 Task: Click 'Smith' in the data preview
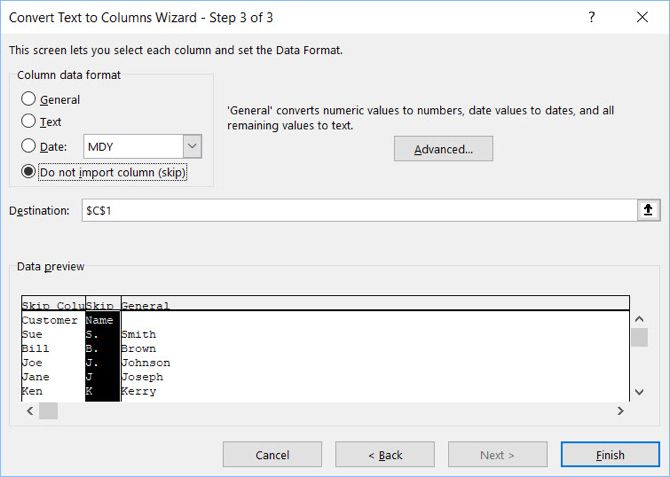(138, 334)
